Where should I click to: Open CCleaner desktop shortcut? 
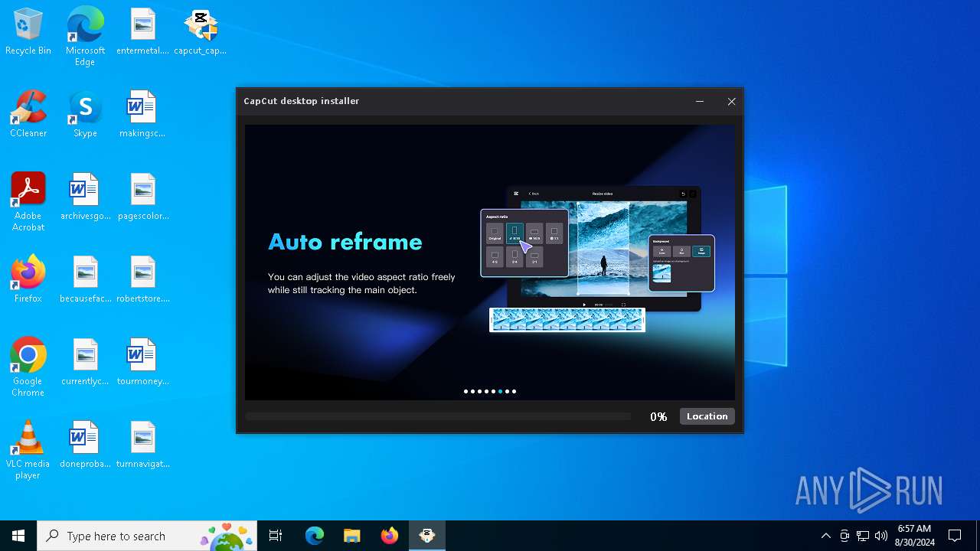[28, 114]
